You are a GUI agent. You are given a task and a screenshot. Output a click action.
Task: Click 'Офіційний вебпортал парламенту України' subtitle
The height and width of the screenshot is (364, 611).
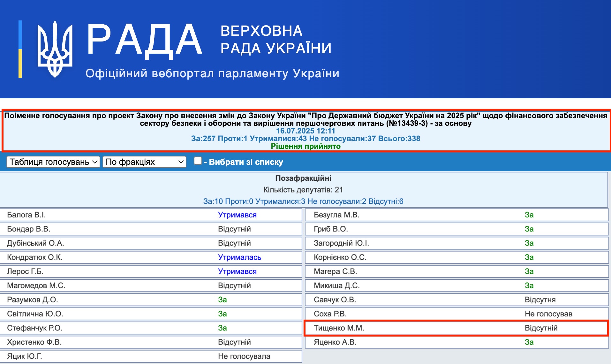[x=212, y=73]
